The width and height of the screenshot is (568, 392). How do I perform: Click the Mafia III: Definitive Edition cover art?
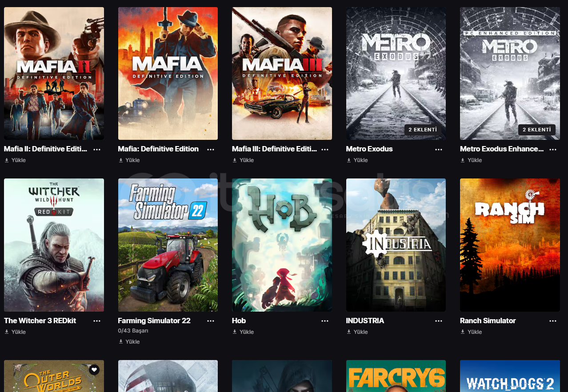[282, 73]
